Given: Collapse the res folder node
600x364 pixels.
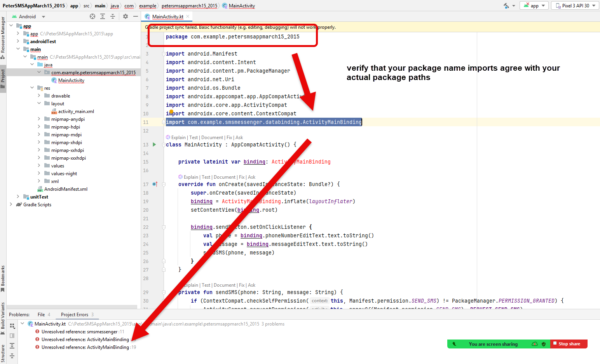Looking at the screenshot, I should 32,88.
